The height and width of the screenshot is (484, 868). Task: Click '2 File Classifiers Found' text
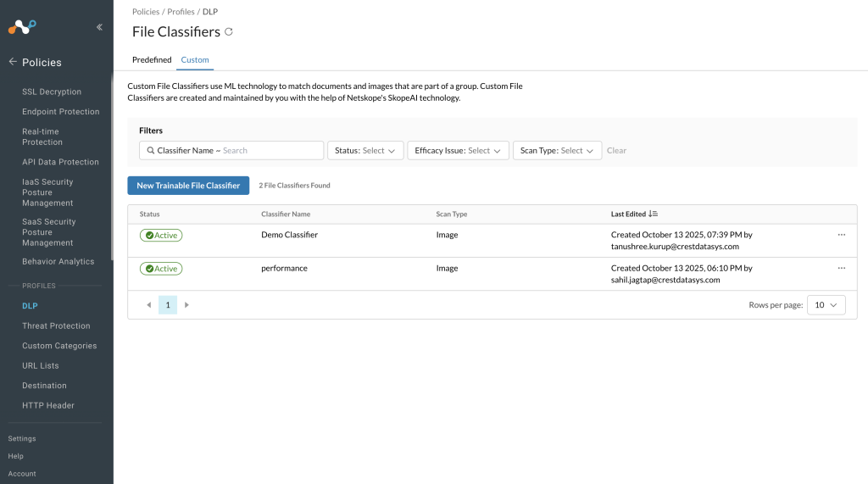click(x=294, y=186)
